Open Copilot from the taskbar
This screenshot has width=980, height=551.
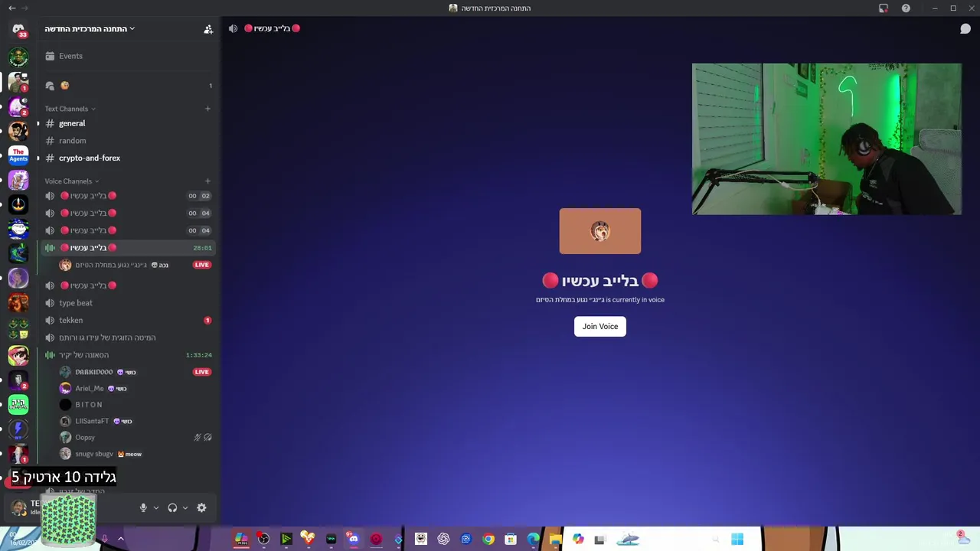(x=578, y=539)
